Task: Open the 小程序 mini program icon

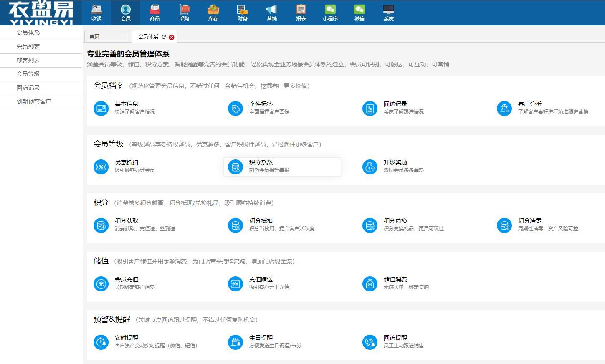Action: 330,10
